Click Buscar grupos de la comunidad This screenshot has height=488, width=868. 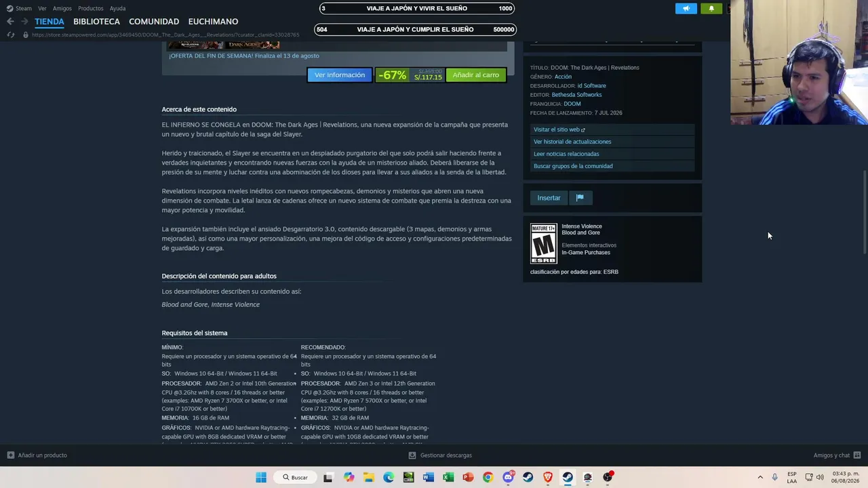point(612,166)
